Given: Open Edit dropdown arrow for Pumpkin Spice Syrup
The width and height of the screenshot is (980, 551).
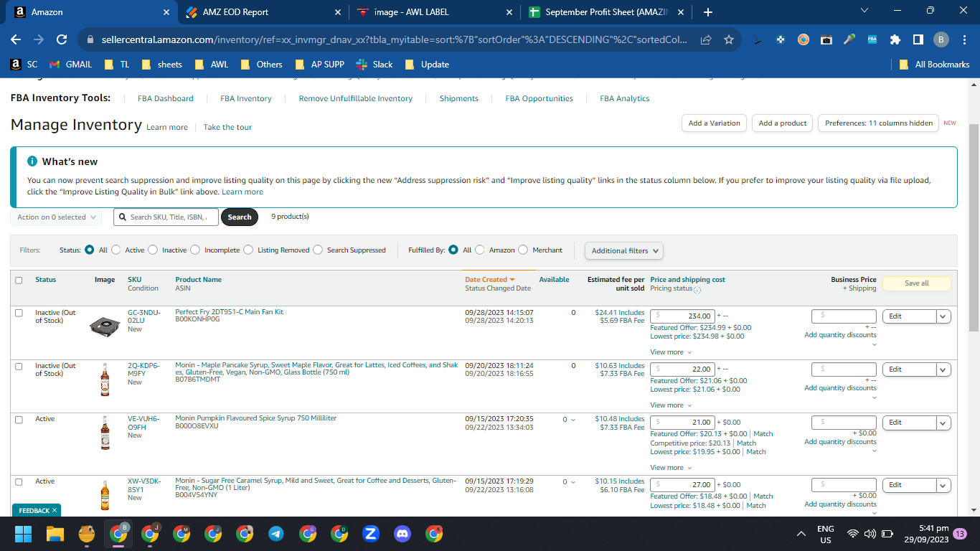Looking at the screenshot, I should coord(943,423).
